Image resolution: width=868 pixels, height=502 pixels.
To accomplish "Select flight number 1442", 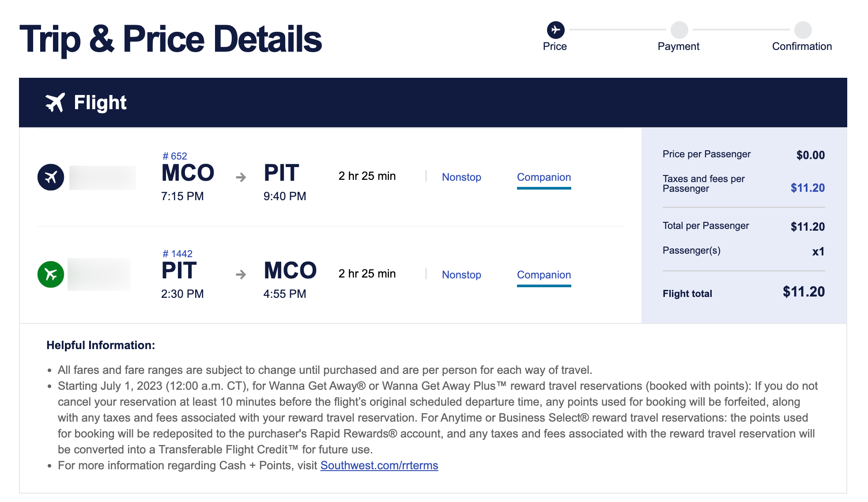I will [x=177, y=253].
